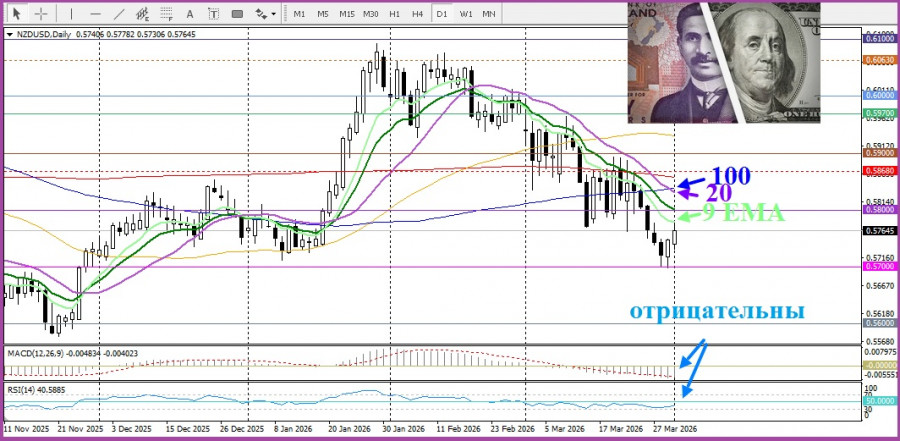Click the 8 Jan 2026 date label
Image resolution: width=900 pixels, height=441 pixels.
[295, 430]
